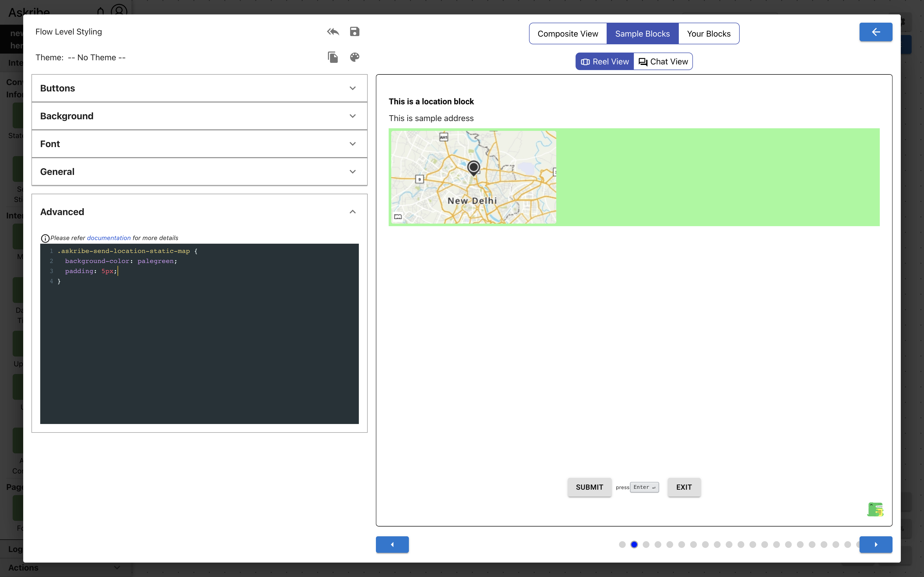Select the first pagination dot

click(x=622, y=545)
